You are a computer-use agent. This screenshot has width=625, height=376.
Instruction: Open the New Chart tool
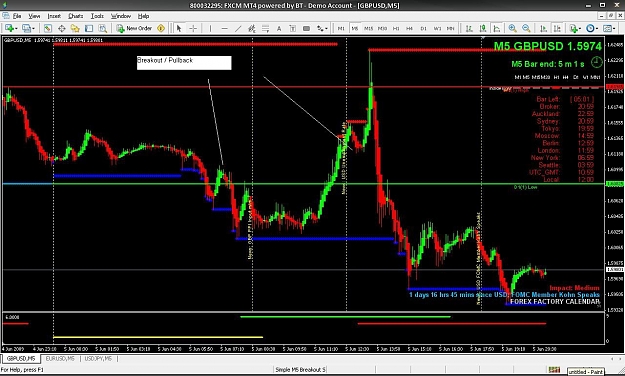point(8,28)
